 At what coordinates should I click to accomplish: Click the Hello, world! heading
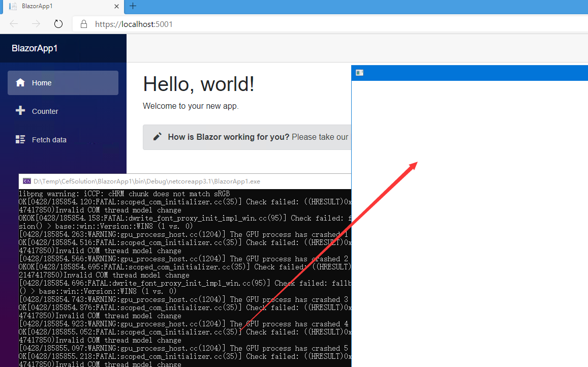[x=198, y=84]
